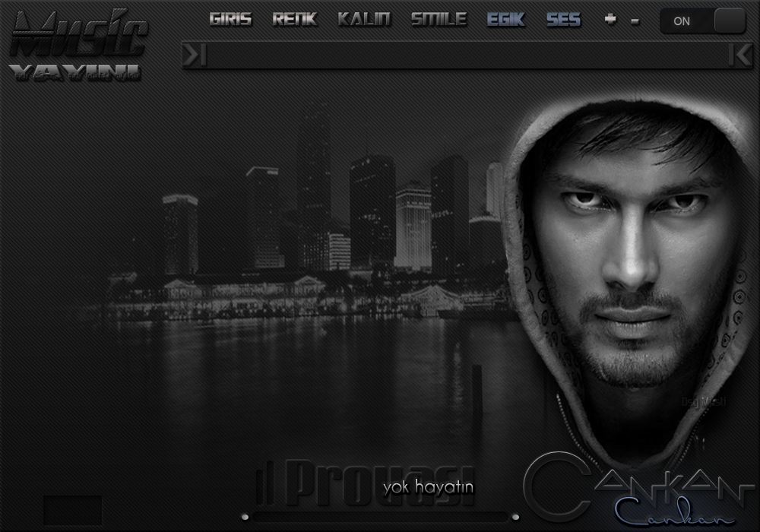
Task: Toggle the ON switch off
Action: click(x=702, y=21)
